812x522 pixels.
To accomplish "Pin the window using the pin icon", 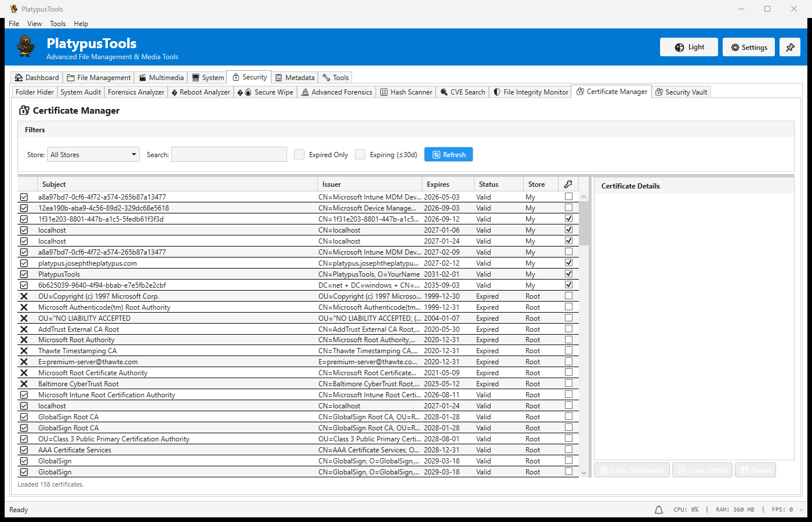I will (x=789, y=46).
